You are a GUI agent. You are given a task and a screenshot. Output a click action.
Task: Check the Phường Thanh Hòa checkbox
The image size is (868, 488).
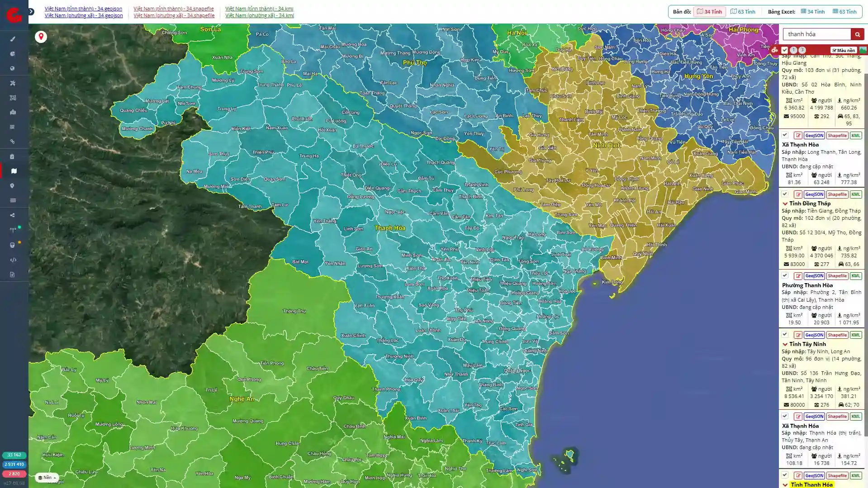coord(785,275)
